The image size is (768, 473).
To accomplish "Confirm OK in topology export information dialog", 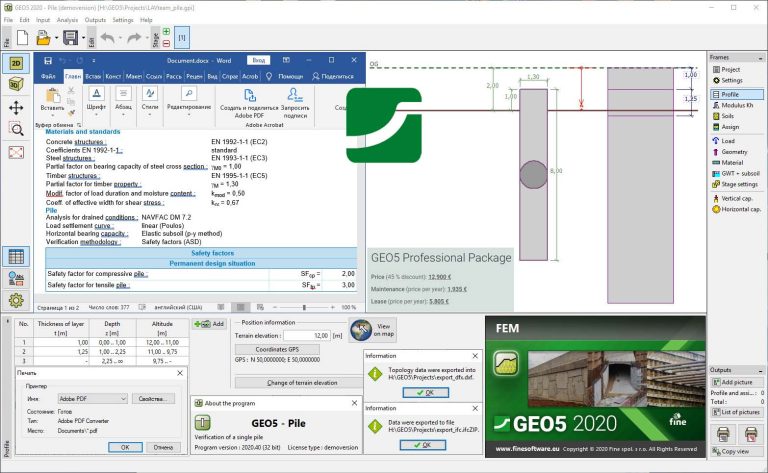I will pyautogui.click(x=425, y=393).
